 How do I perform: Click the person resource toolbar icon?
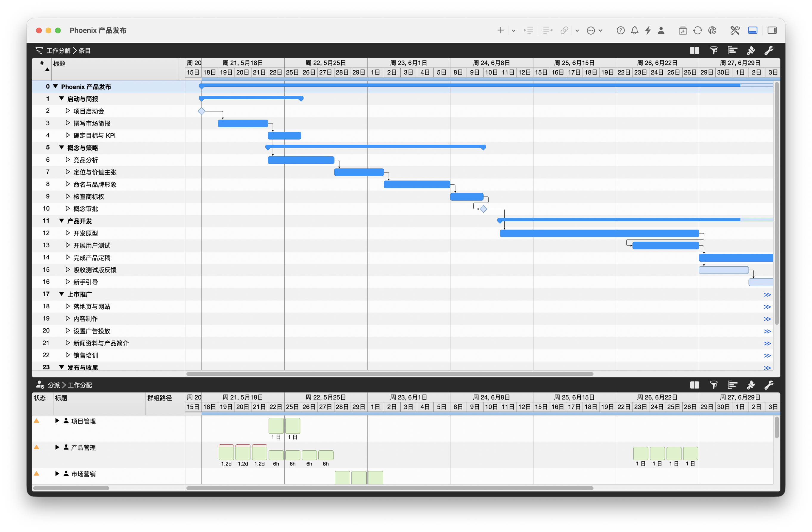[661, 30]
